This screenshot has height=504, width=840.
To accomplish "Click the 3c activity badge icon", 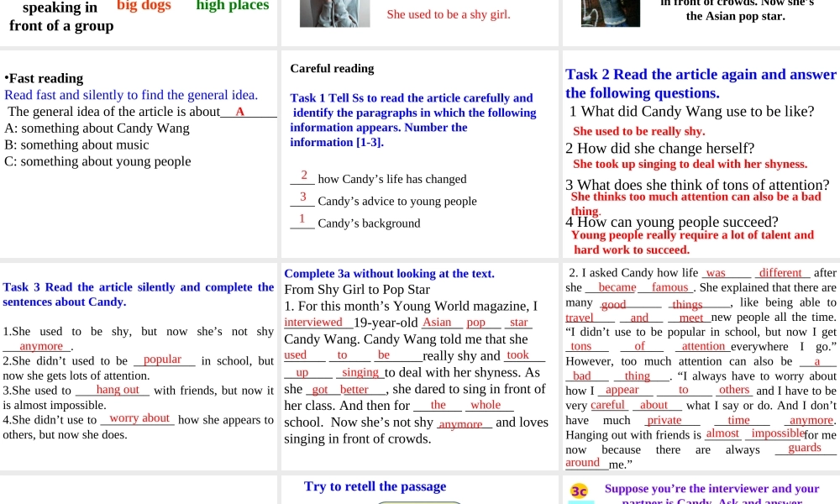I will 580,491.
